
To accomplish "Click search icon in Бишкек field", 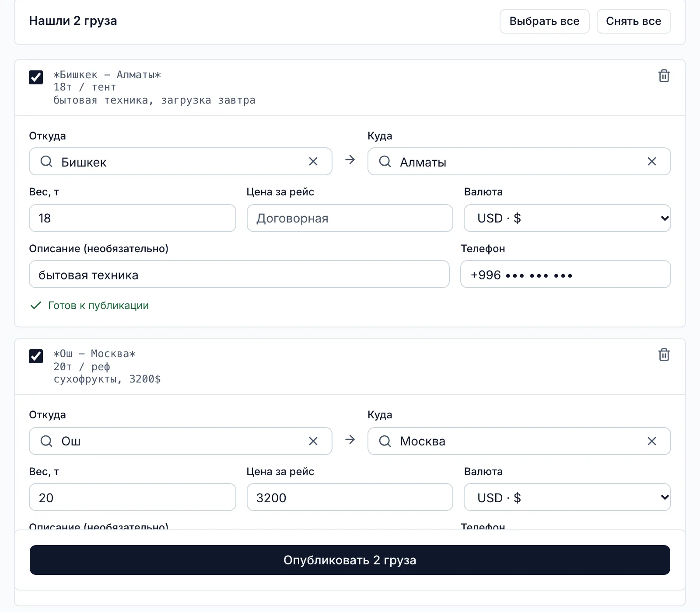I will click(46, 161).
